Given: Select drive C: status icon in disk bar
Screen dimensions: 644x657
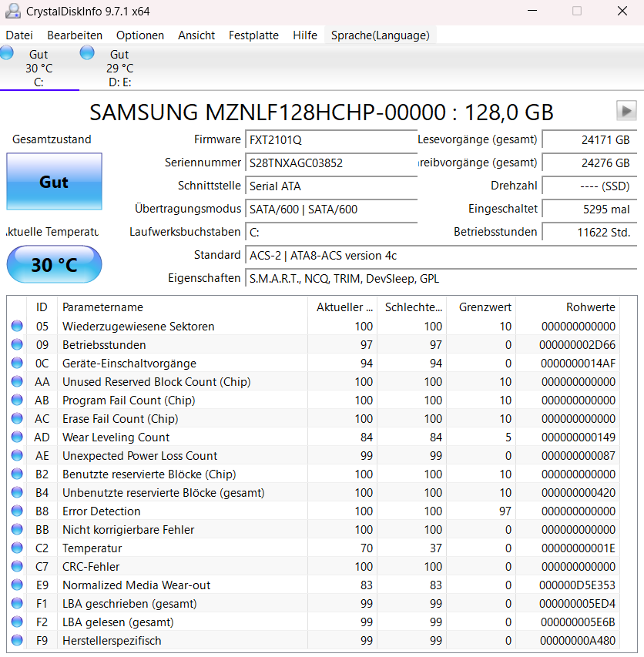Looking at the screenshot, I should click(x=7, y=53).
